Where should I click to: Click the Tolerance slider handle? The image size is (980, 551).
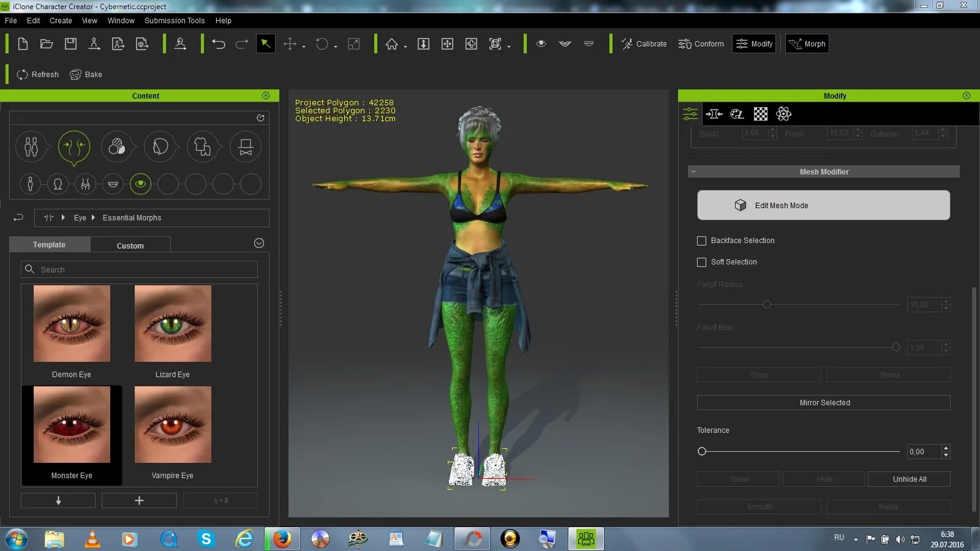(x=702, y=452)
